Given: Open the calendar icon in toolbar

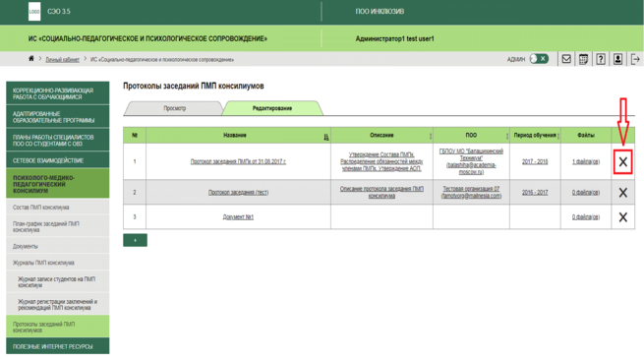Looking at the screenshot, I should [583, 59].
